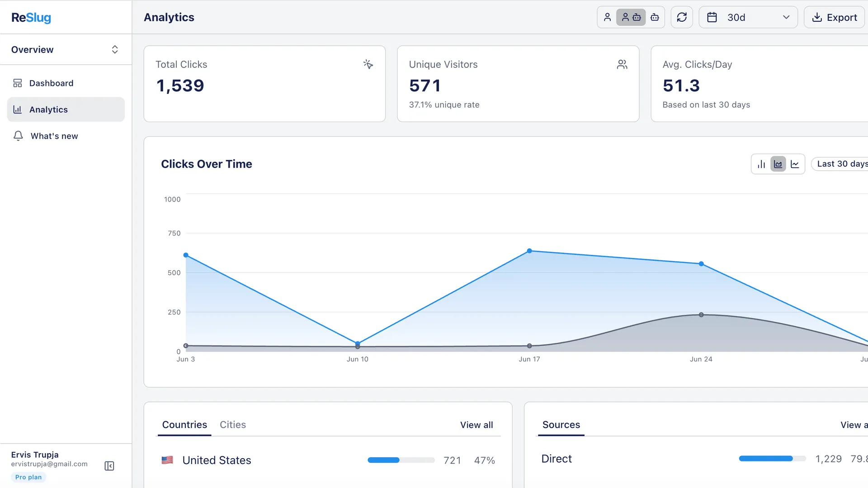Screen dimensions: 868x488
Task: Click the "Total Clicks" card label
Action: coord(181,65)
